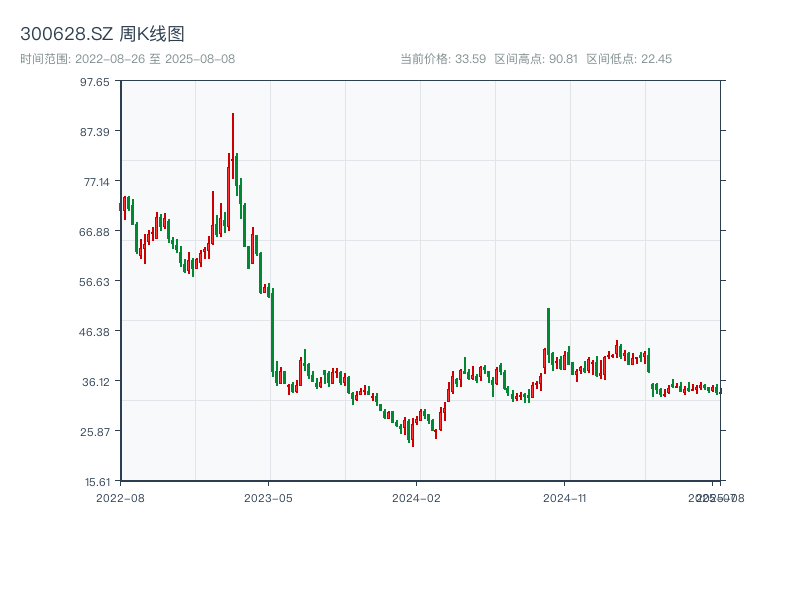Select the 2023-05 x-axis date label
This screenshot has height=600, width=800.
point(269,497)
